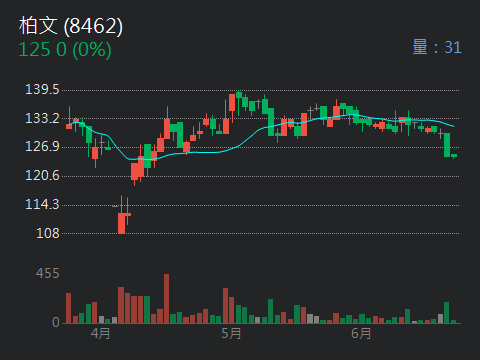Click the 108 price axis label
Screen dimensions: 480x360
pyautogui.click(x=48, y=233)
